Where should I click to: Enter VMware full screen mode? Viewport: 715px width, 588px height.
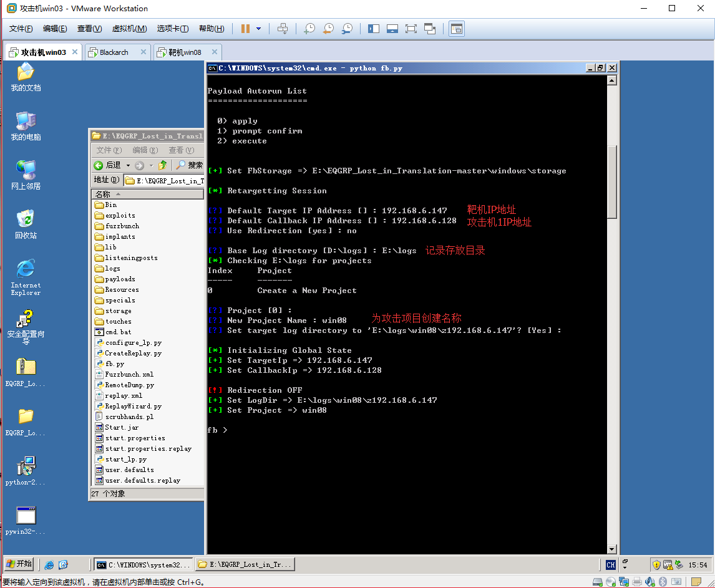point(411,29)
